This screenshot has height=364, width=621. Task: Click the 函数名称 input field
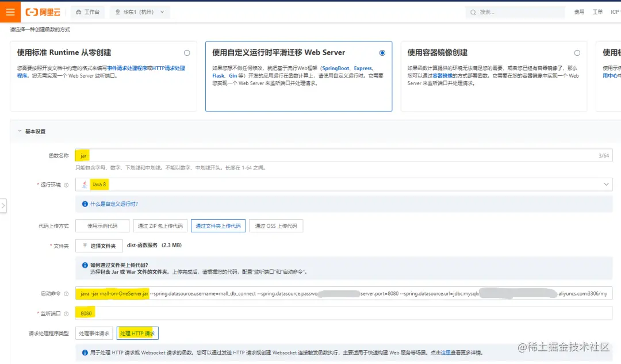pos(344,156)
